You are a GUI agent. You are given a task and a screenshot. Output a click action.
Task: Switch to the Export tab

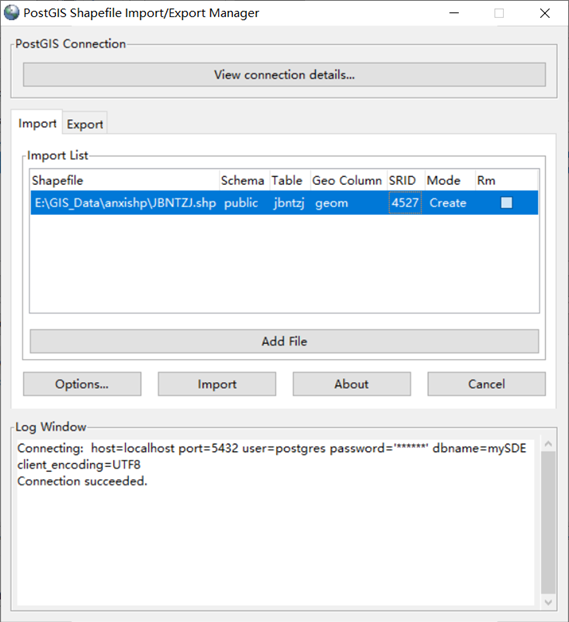tap(85, 124)
